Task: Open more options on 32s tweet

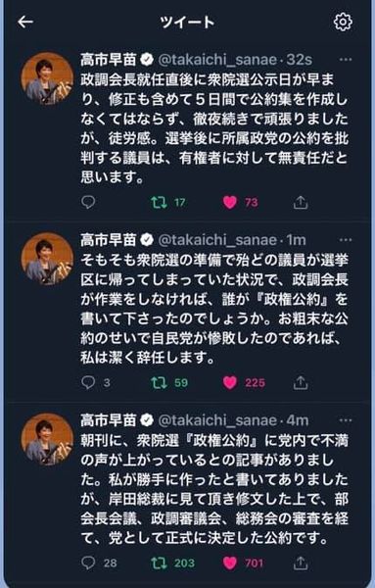Action: [345, 59]
